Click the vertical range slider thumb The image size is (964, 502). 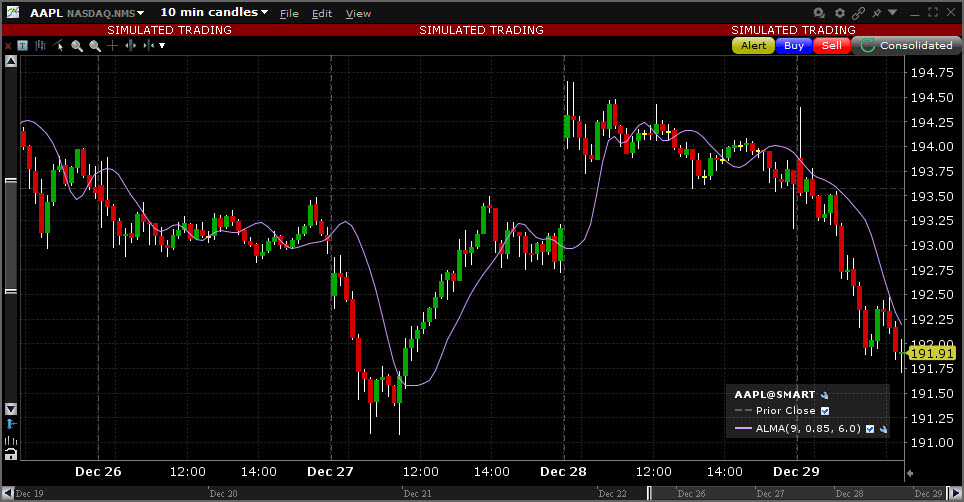pos(11,236)
